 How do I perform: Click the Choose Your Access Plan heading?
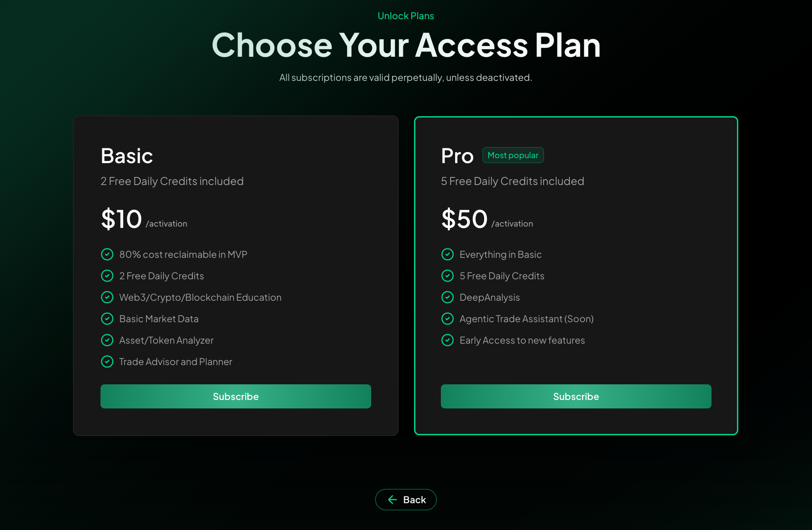pos(406,45)
